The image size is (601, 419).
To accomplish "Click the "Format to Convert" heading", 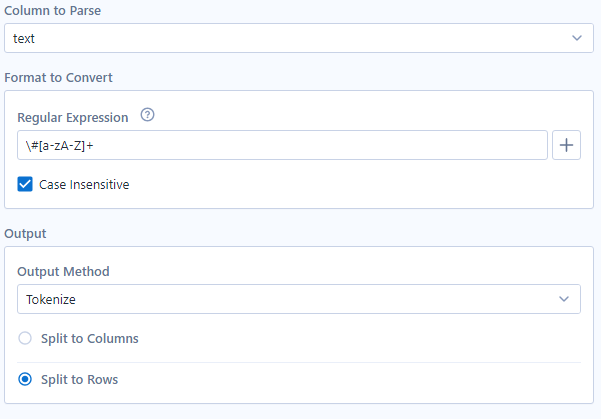I will (58, 77).
